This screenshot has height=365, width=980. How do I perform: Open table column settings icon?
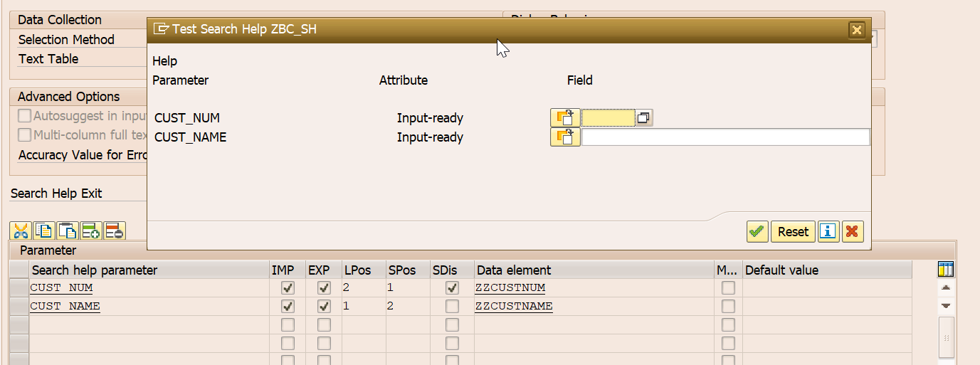(x=946, y=270)
